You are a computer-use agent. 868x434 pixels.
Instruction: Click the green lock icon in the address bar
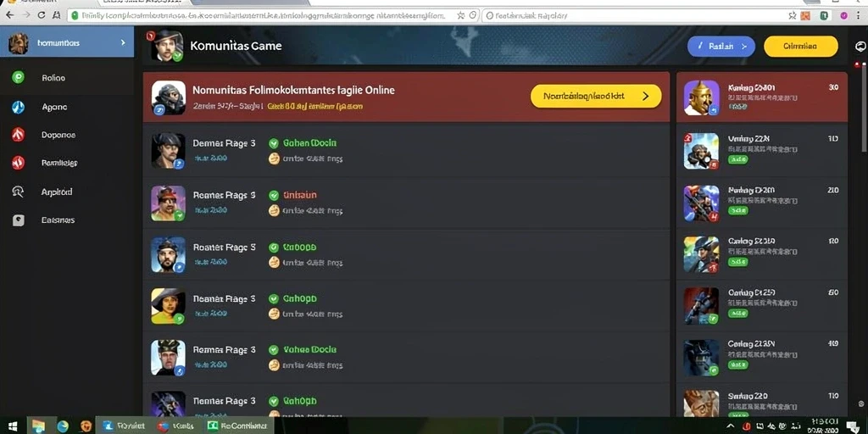[75, 16]
